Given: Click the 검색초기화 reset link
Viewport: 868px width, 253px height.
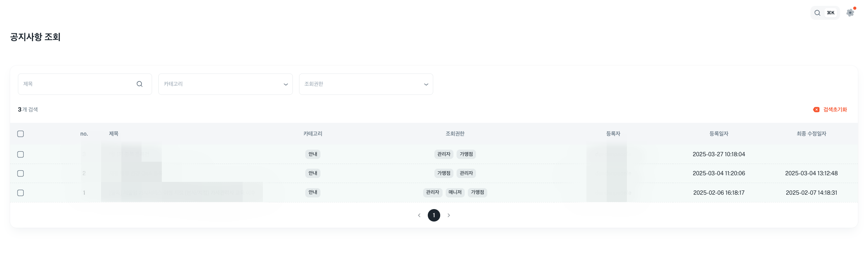Looking at the screenshot, I should [835, 110].
